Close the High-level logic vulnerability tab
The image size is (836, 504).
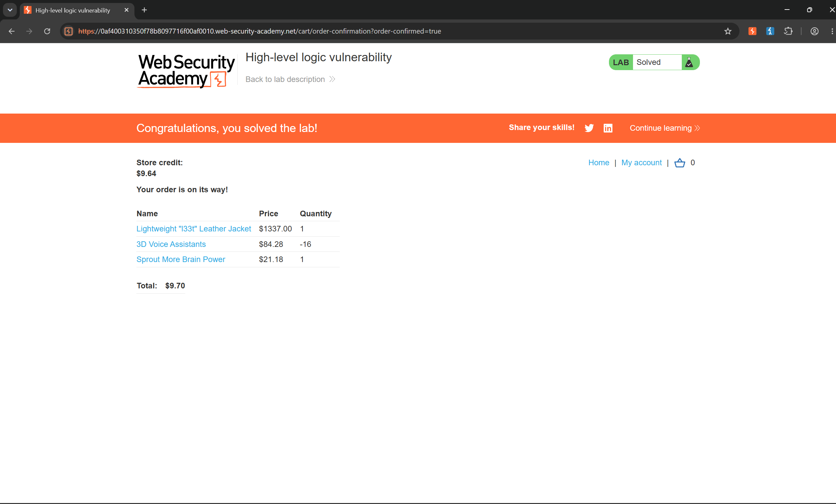point(127,10)
